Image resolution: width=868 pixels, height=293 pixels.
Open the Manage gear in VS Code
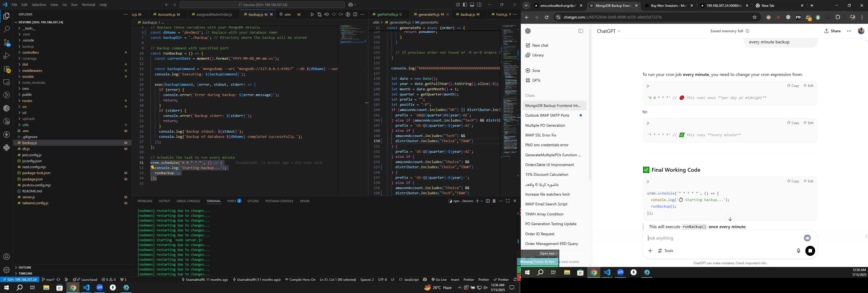7,270
